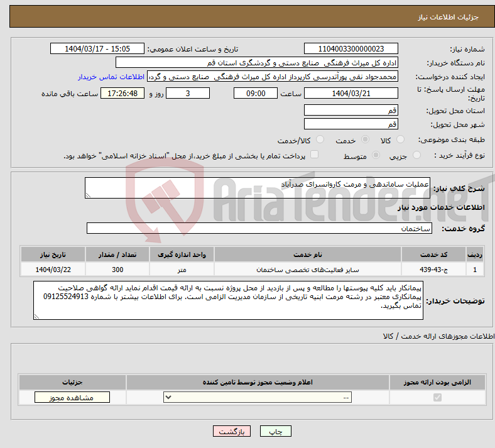Click the buyer organization name field
The height and width of the screenshot is (448, 495).
257,63
